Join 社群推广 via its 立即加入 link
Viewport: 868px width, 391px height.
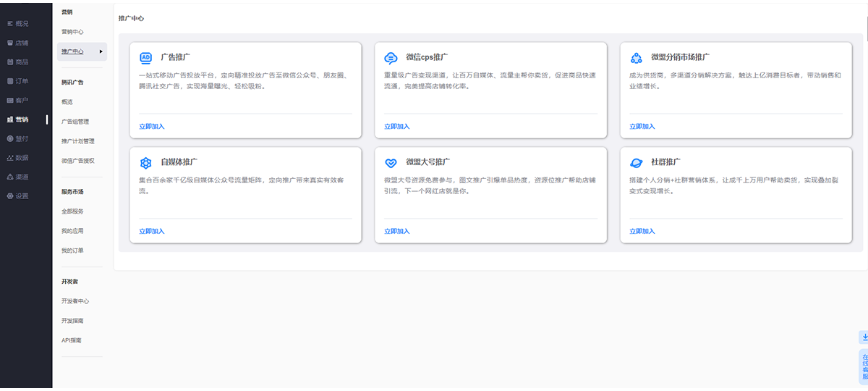pos(642,231)
